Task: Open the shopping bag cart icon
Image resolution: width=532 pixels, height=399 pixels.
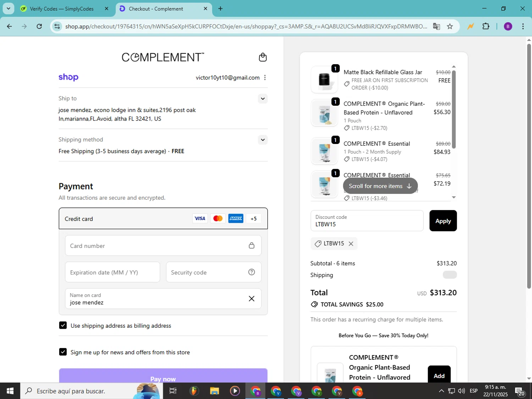Action: pyautogui.click(x=262, y=57)
